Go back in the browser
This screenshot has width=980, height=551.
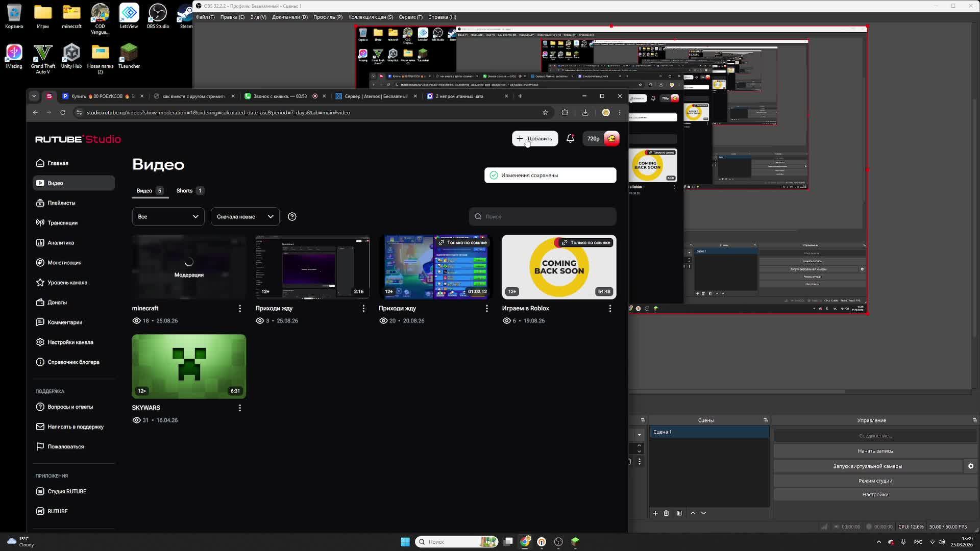35,112
